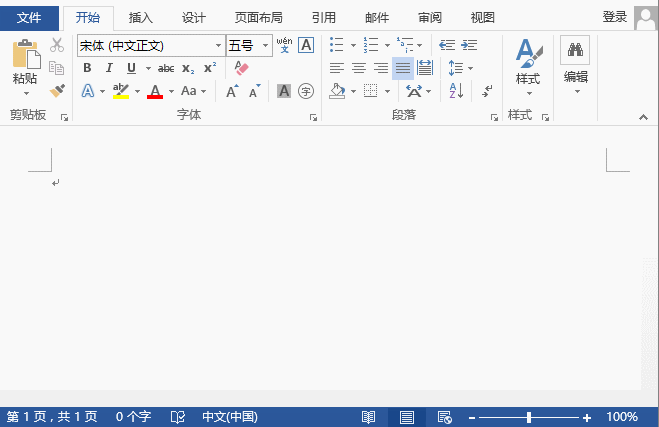Screen dimensions: 659x427
Task: Click the Format Painter brush icon
Action: click(57, 91)
